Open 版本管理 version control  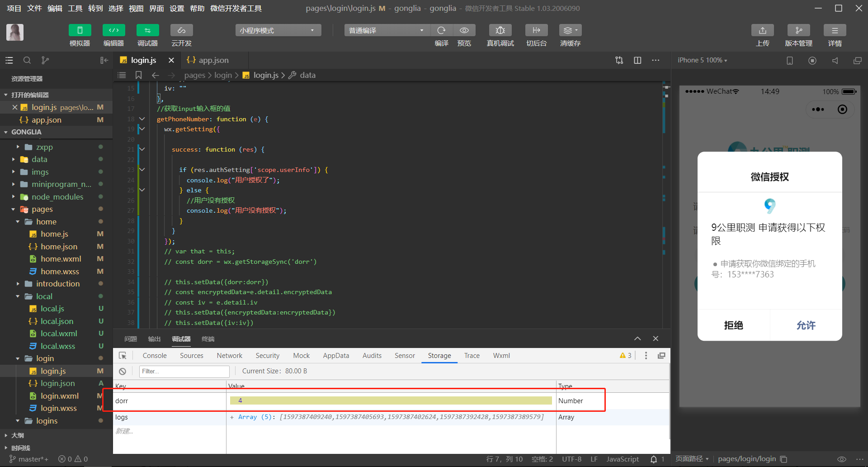tap(798, 30)
